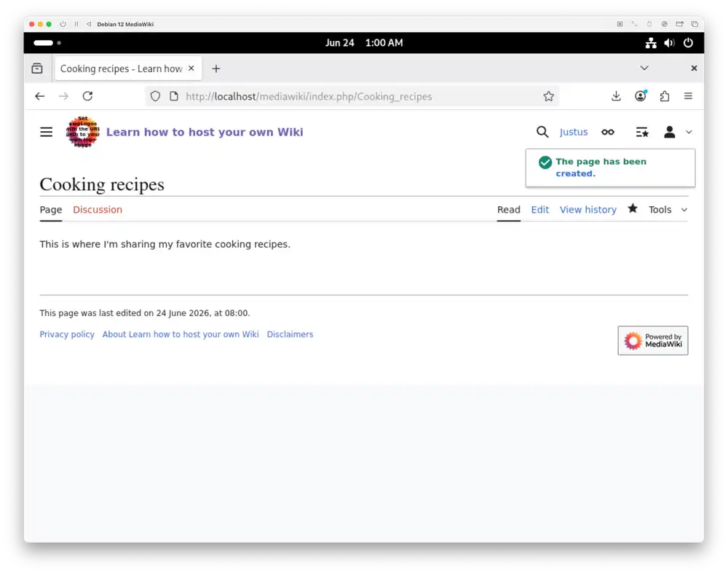
Task: Open the extensions puzzle icon
Action: point(665,96)
